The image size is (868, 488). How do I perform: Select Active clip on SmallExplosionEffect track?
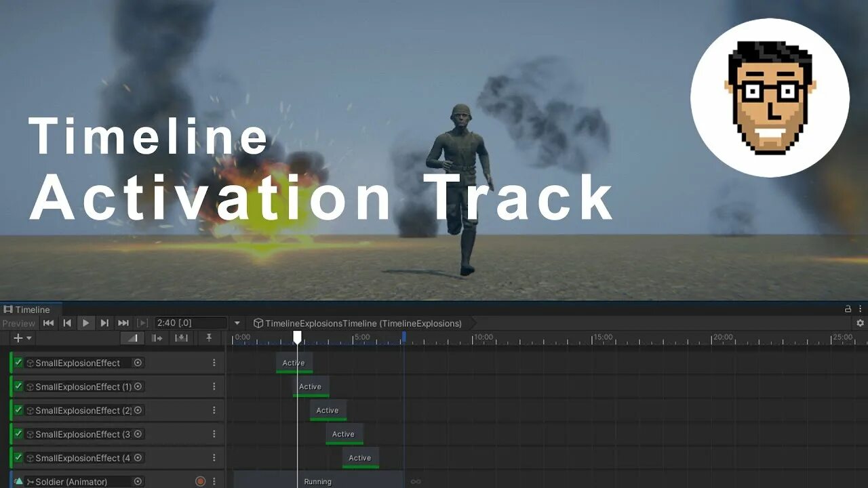294,363
